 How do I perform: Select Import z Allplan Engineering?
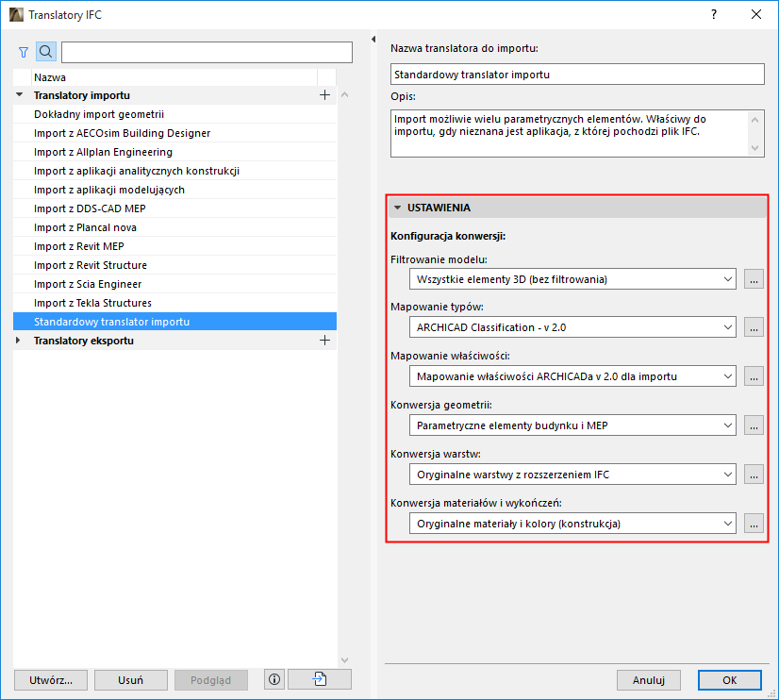(174, 152)
